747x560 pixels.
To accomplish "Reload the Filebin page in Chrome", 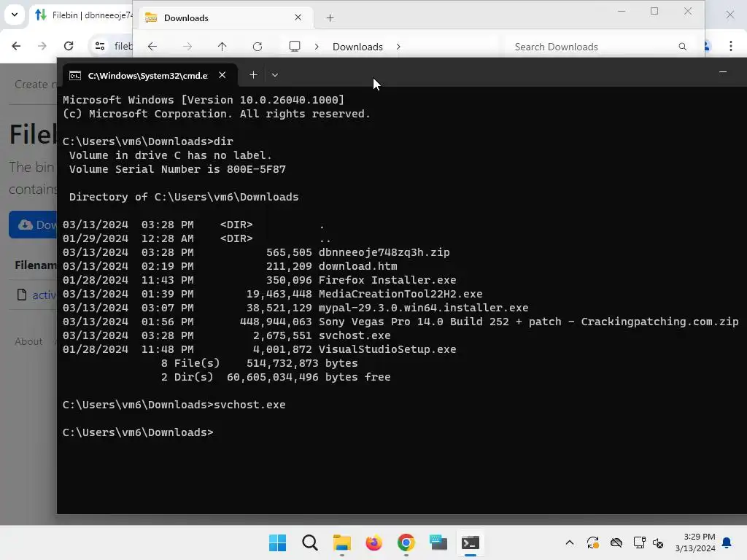I will click(x=69, y=46).
